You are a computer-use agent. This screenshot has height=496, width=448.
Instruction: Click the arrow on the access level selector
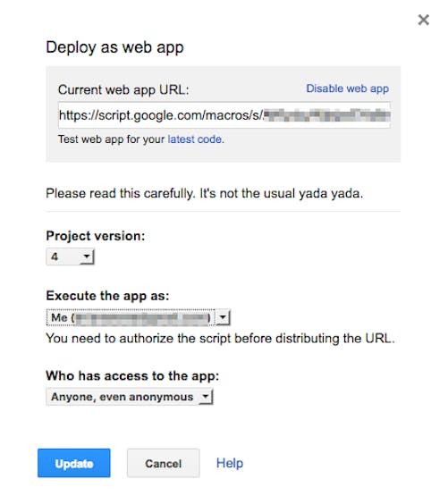(x=206, y=397)
